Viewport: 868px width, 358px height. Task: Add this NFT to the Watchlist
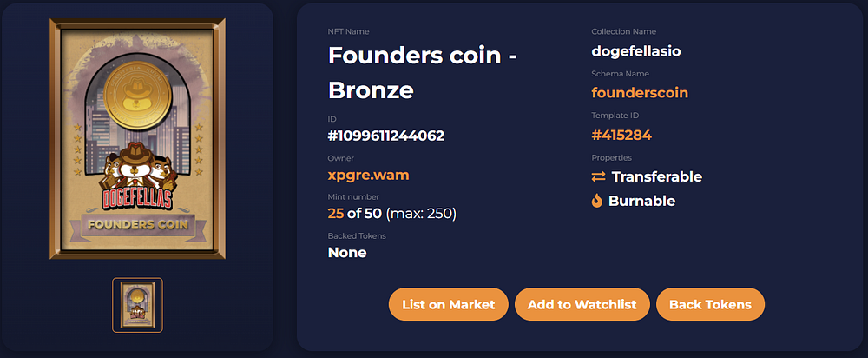coord(582,304)
